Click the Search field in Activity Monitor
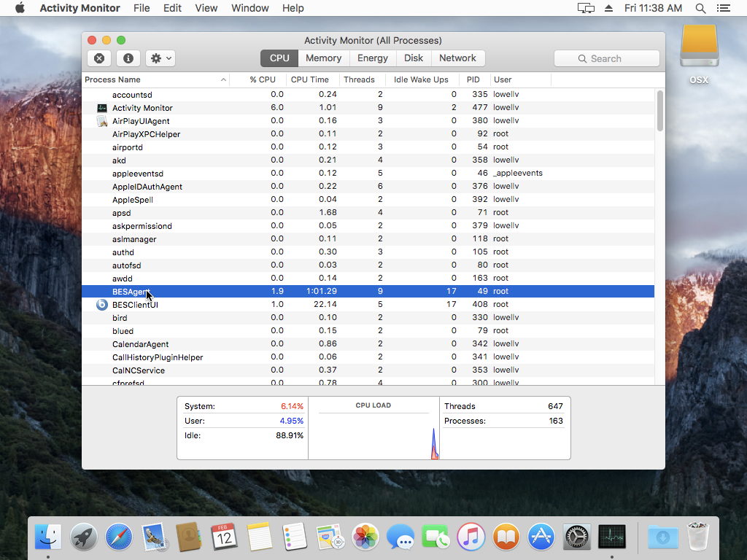747x560 pixels. (x=606, y=58)
